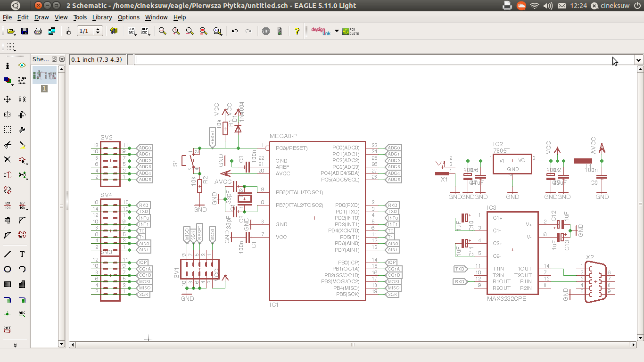The image size is (644, 362).
Task: Open the designlink search button
Action: pos(321,31)
